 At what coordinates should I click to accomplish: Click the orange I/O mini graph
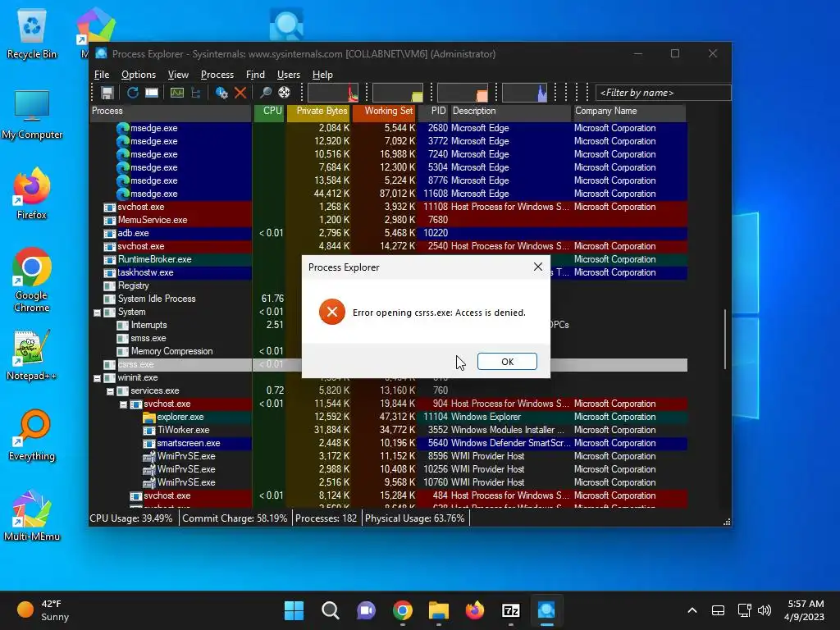pyautogui.click(x=463, y=93)
